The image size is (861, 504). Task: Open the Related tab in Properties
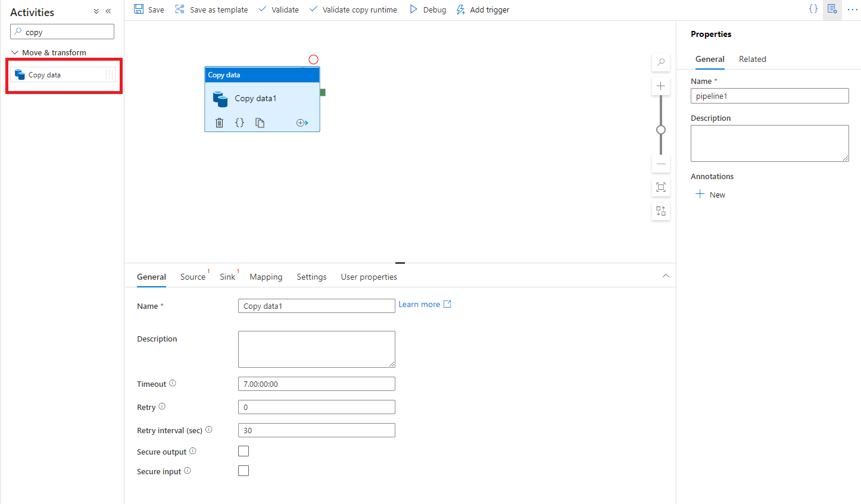(752, 59)
